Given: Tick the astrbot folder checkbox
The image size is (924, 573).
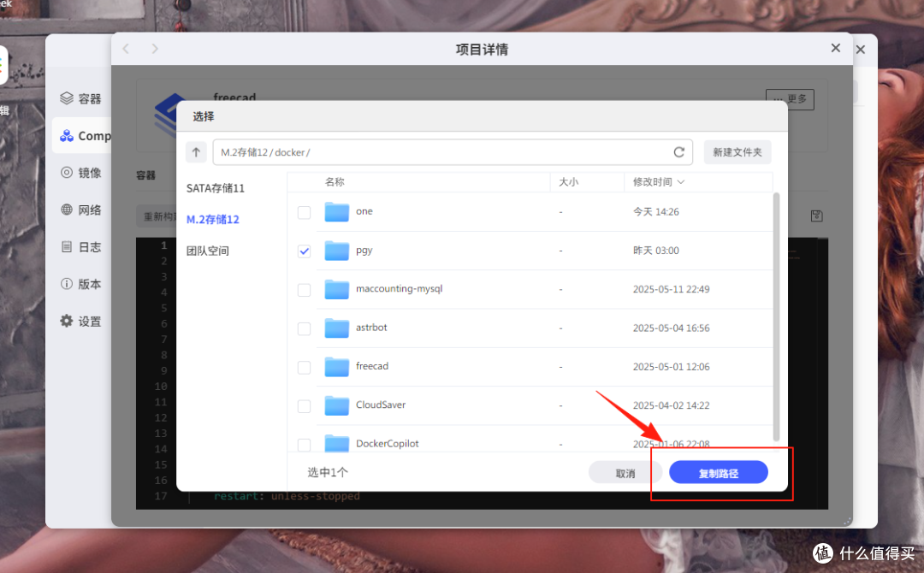Looking at the screenshot, I should (x=304, y=328).
